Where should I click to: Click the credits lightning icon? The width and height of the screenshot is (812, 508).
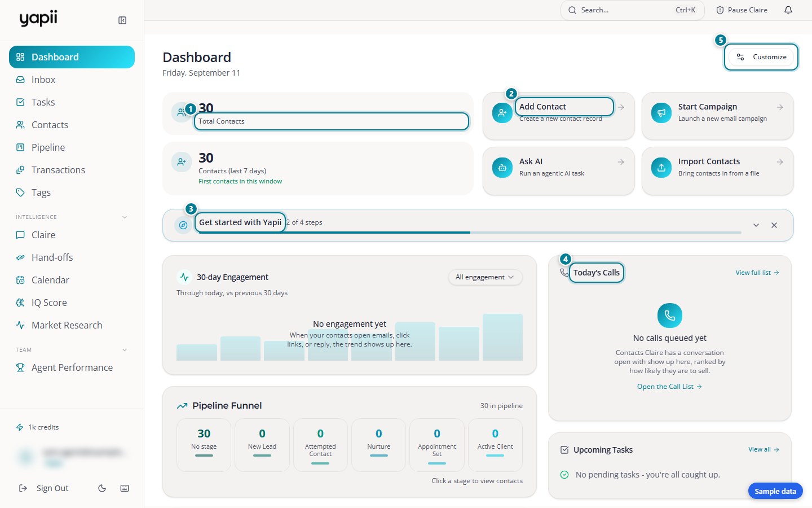click(x=20, y=427)
